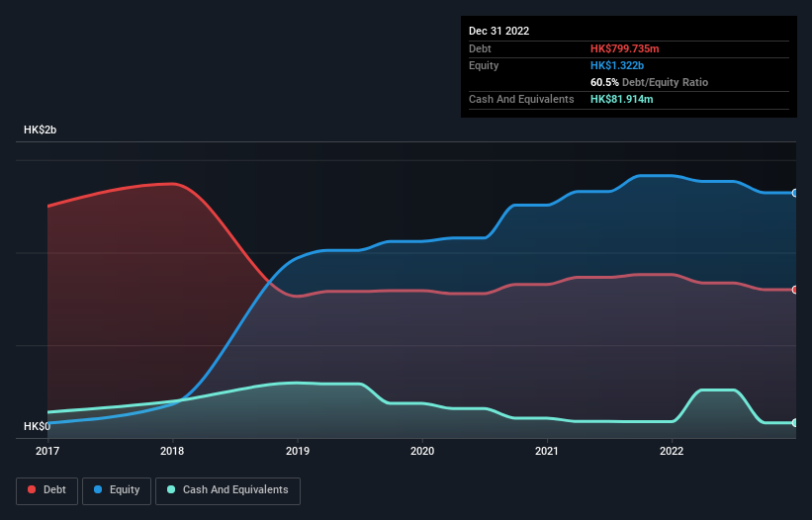Click the Debt row label in tooltip
Image resolution: width=812 pixels, height=520 pixels.
click(480, 48)
